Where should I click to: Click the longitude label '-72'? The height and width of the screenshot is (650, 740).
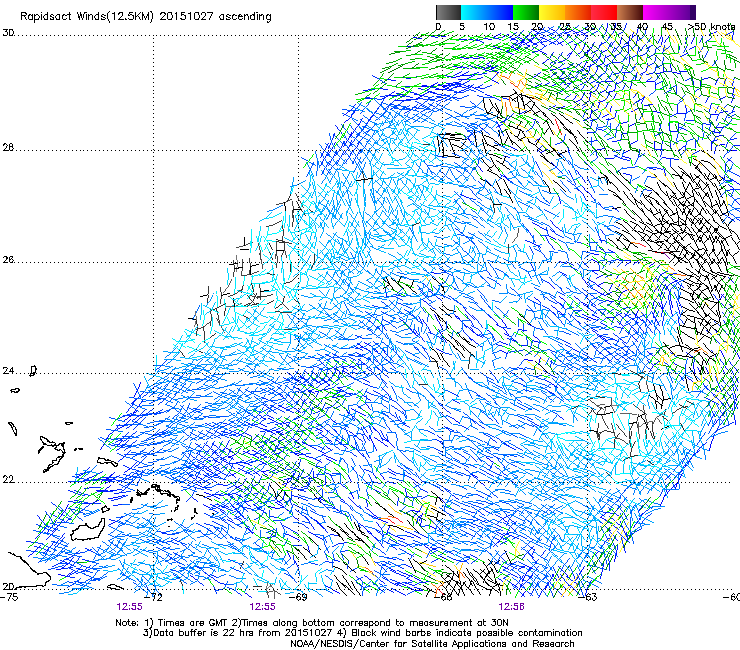(x=153, y=597)
